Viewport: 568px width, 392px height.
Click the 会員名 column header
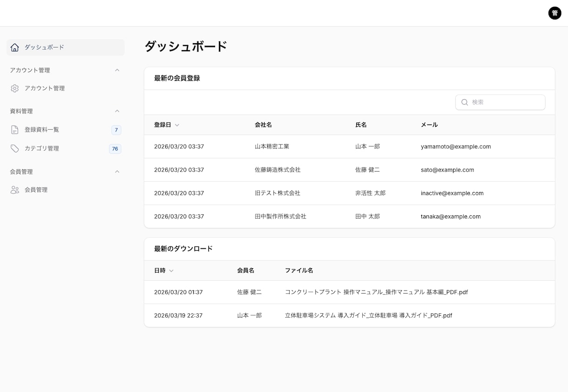(x=245, y=270)
